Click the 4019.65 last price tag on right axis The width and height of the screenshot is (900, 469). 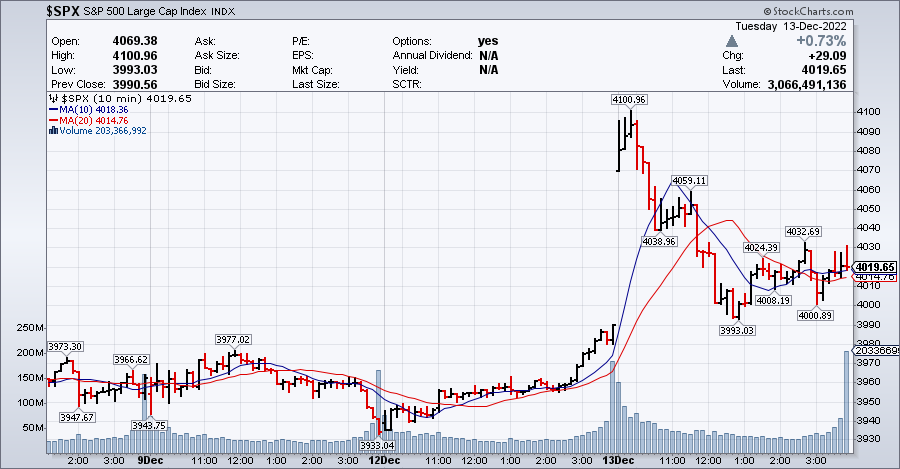pos(873,267)
